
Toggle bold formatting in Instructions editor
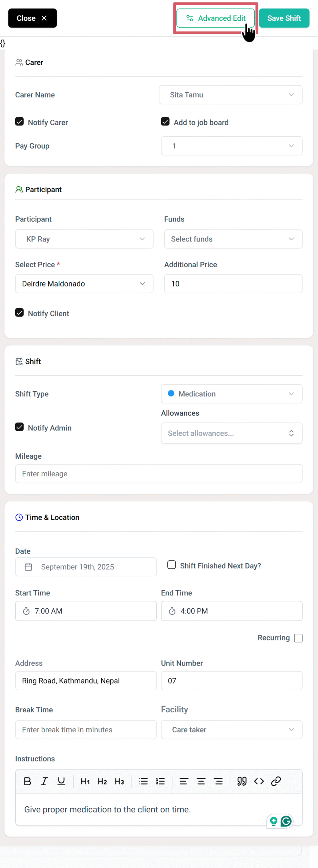coord(27,781)
